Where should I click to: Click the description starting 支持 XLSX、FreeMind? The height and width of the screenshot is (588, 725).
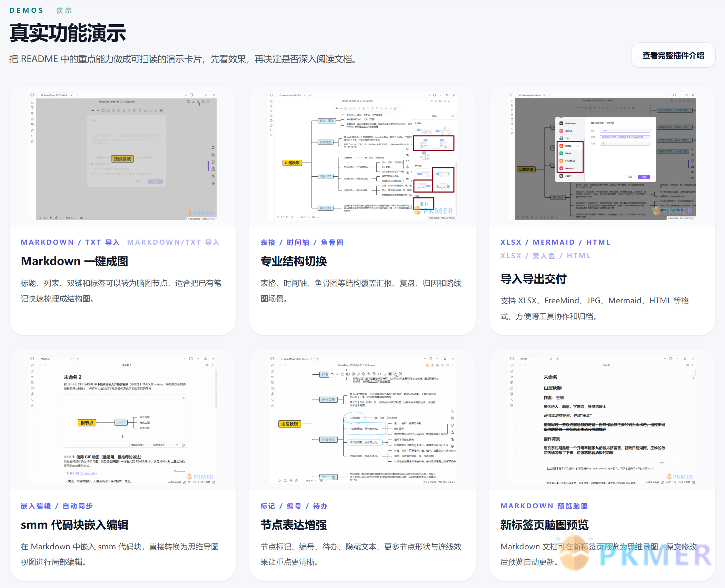pos(595,308)
